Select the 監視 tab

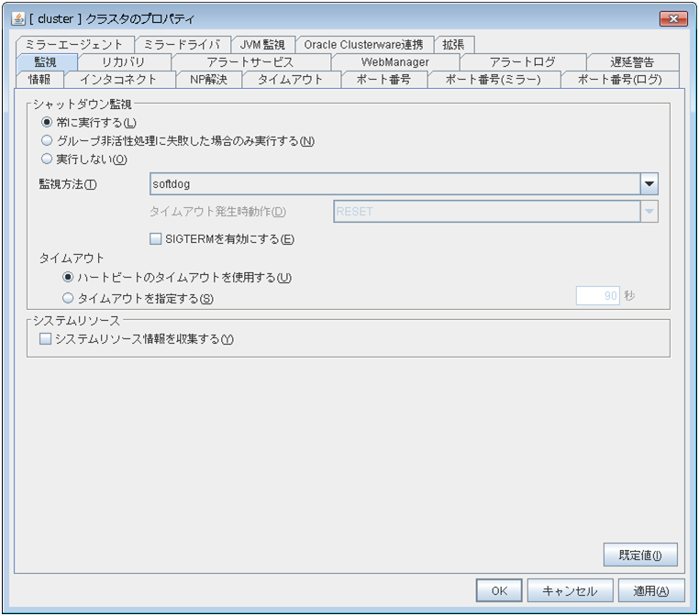click(x=47, y=62)
